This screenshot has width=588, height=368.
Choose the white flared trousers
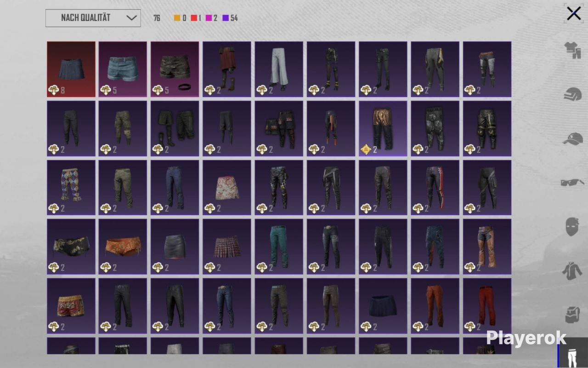(279, 69)
